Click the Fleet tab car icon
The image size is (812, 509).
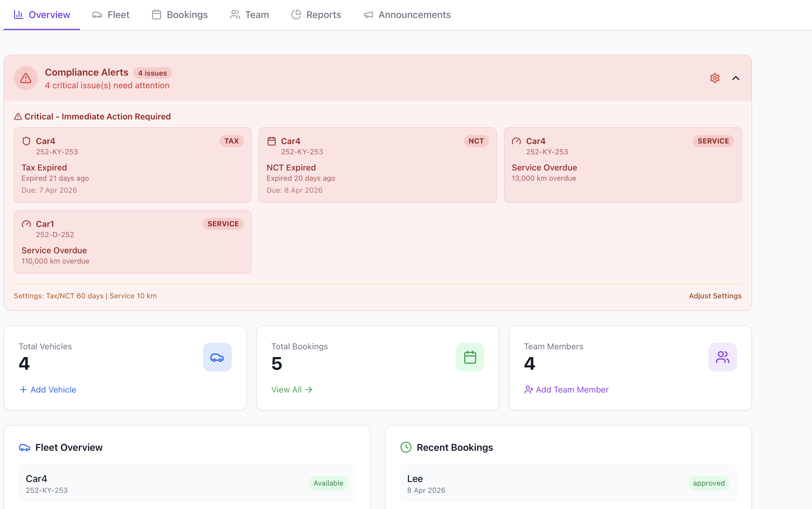point(97,15)
